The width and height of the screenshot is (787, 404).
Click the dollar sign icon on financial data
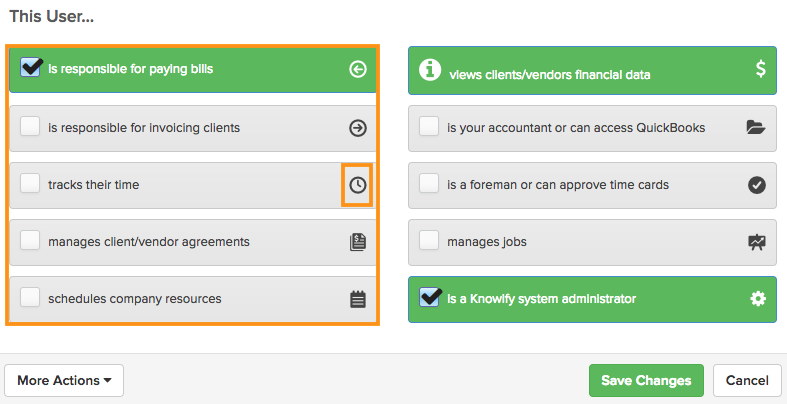click(761, 69)
